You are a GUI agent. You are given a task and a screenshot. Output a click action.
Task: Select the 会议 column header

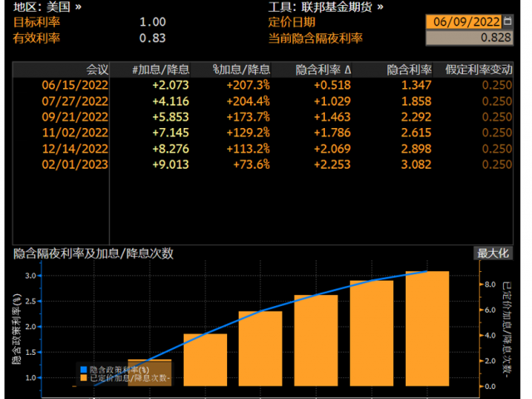click(x=97, y=70)
